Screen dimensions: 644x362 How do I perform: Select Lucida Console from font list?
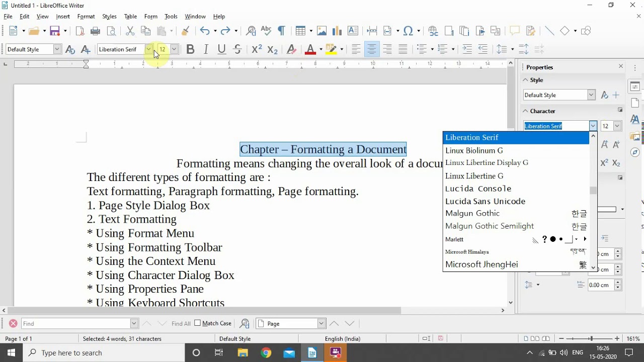click(516, 189)
